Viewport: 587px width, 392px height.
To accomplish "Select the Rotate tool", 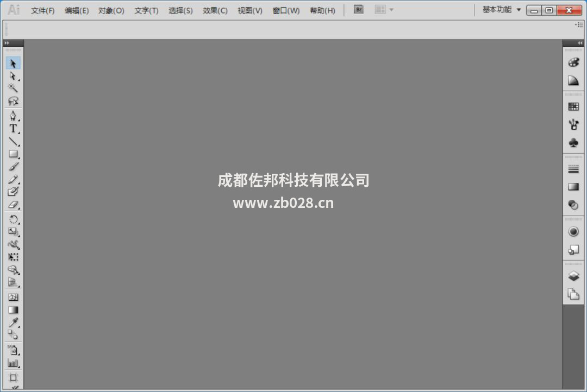I will click(13, 219).
